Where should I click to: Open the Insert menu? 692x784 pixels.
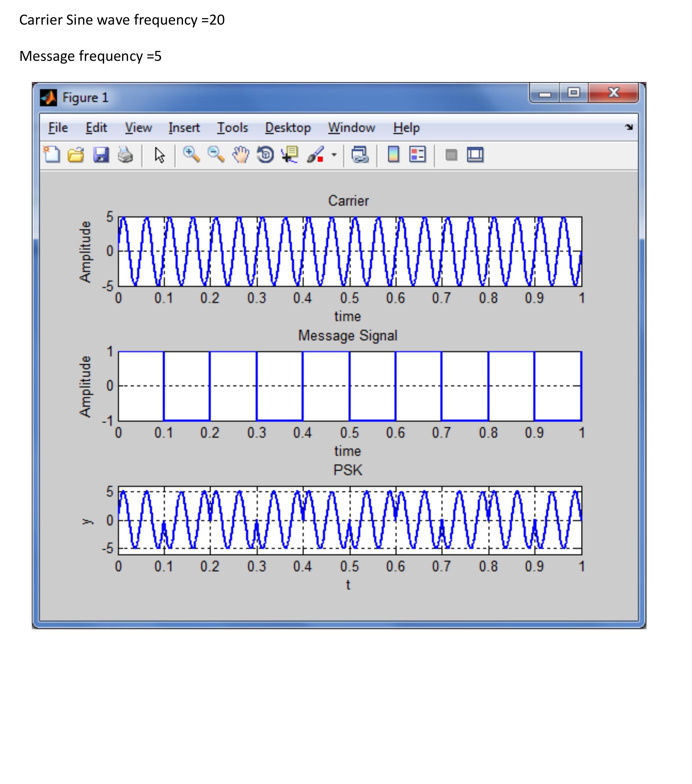pos(184,128)
